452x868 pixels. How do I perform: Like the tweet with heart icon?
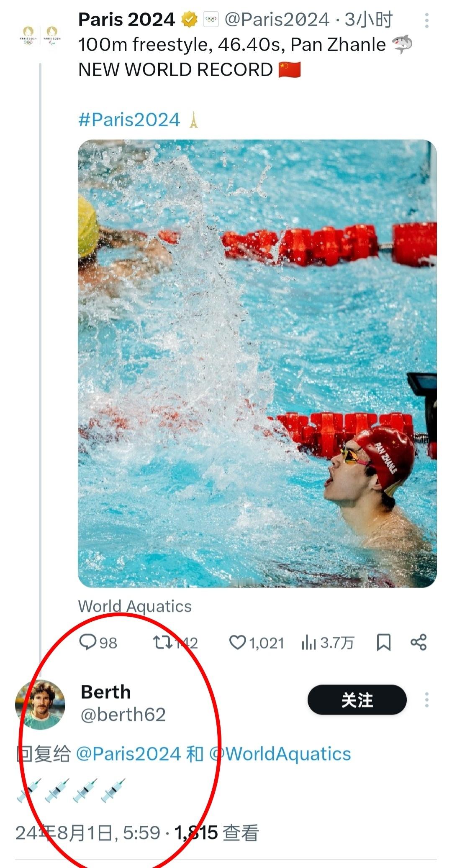[237, 642]
